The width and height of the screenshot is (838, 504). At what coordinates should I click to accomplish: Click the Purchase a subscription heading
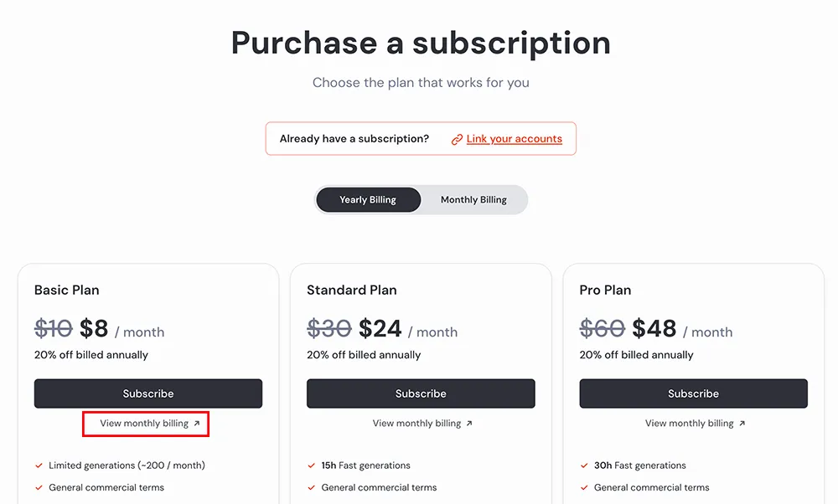coord(421,44)
